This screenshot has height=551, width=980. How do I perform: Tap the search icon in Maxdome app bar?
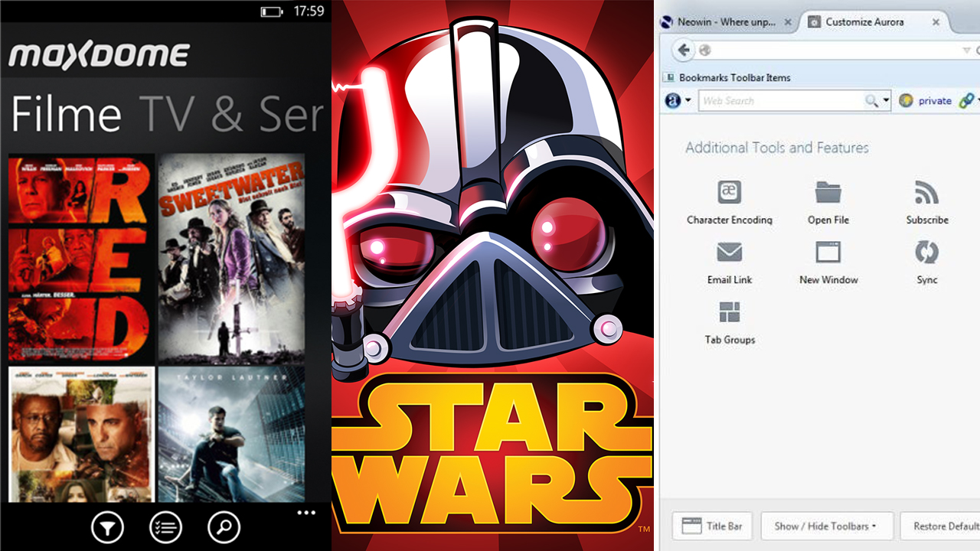pos(224,527)
